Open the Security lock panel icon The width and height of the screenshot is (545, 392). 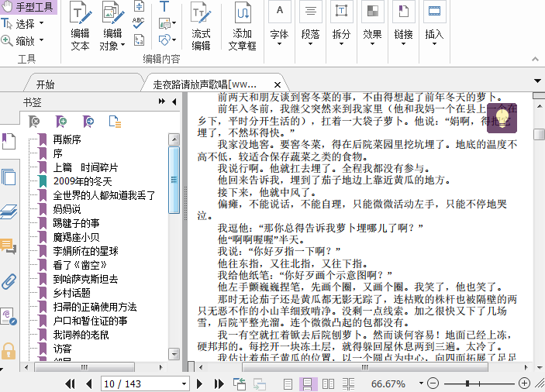(x=9, y=351)
